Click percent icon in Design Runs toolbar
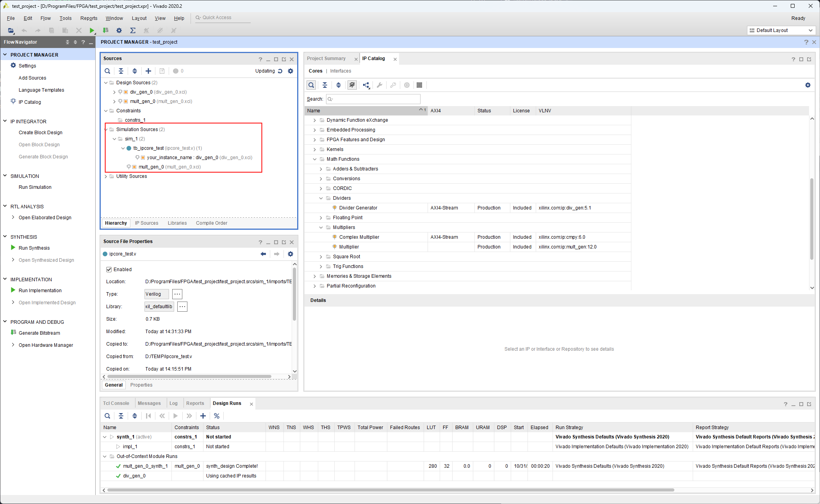 coord(217,416)
